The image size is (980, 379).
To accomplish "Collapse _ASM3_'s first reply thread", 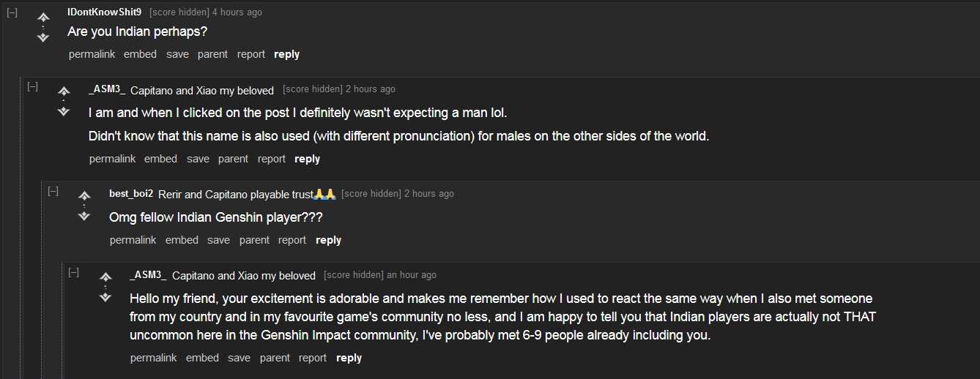I will 32,86.
